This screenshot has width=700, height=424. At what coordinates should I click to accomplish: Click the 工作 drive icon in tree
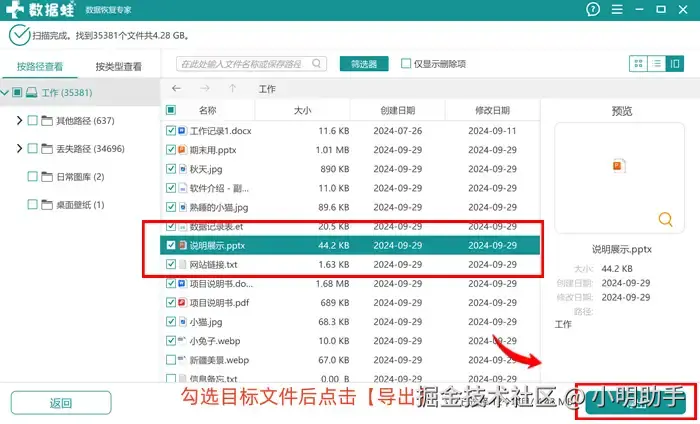pyautogui.click(x=31, y=92)
